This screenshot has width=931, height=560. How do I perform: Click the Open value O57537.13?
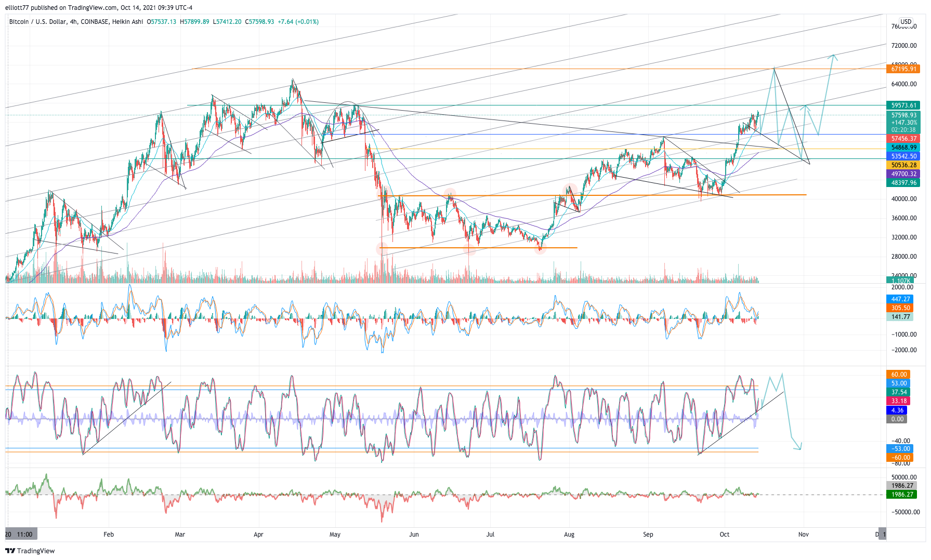pos(161,22)
